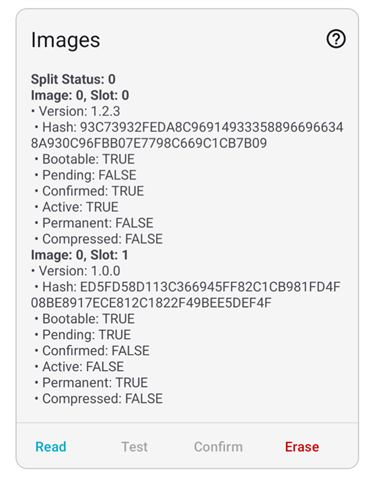The width and height of the screenshot is (374, 480).
Task: Tap the Confirm button
Action: 218,447
